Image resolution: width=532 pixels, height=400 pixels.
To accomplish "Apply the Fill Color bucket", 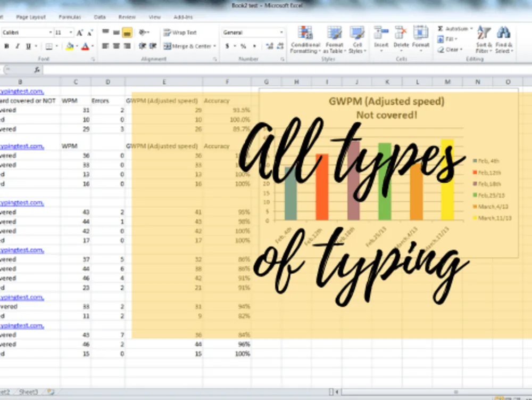I will pyautogui.click(x=70, y=46).
